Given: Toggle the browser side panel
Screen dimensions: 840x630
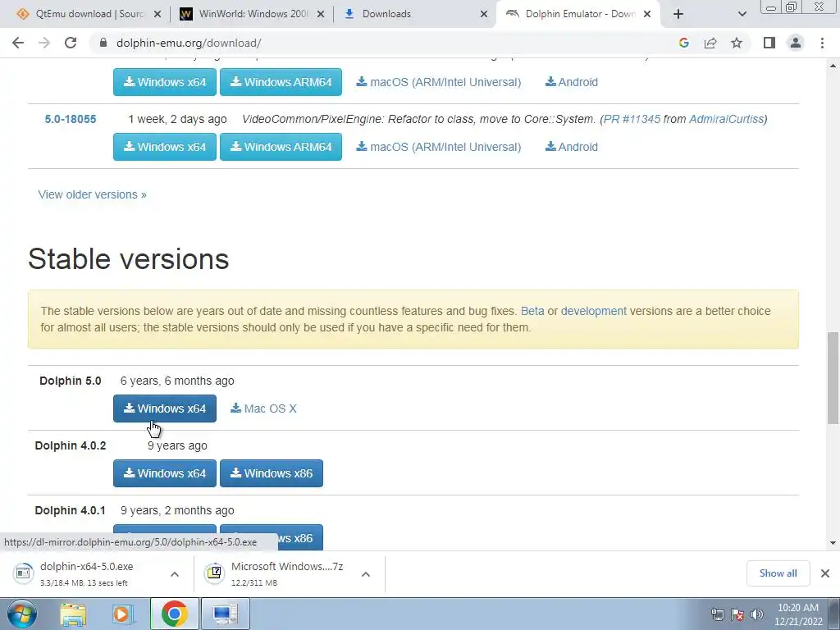Looking at the screenshot, I should pyautogui.click(x=769, y=43).
